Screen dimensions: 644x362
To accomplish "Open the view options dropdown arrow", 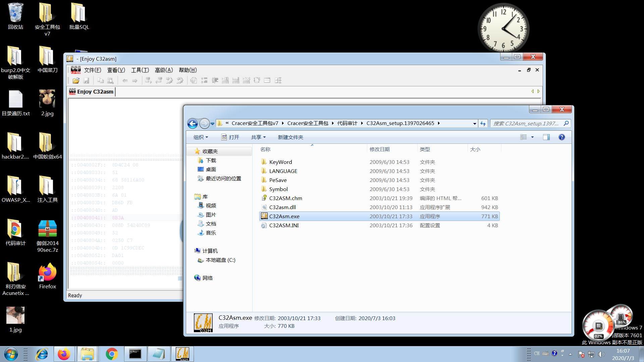I will 532,137.
